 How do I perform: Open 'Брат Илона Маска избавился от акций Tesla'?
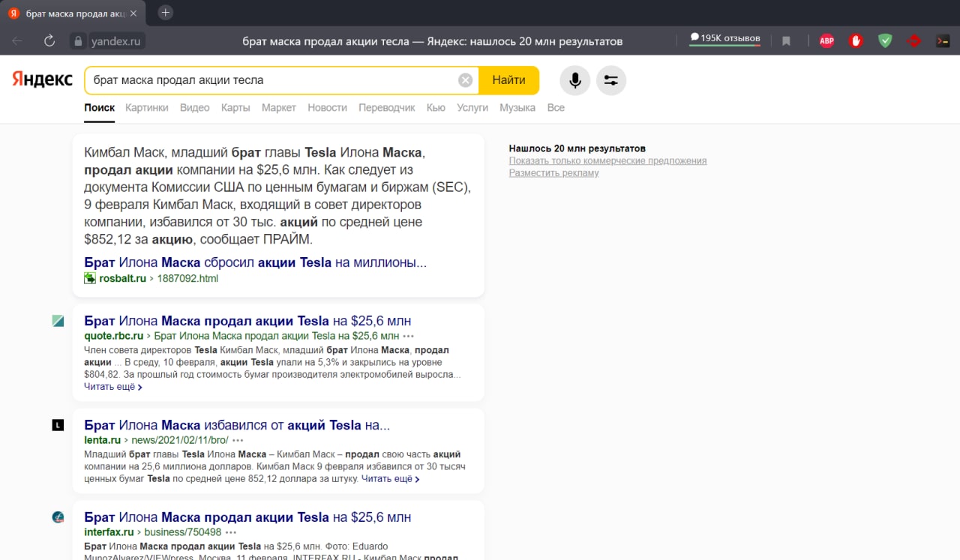[237, 425]
